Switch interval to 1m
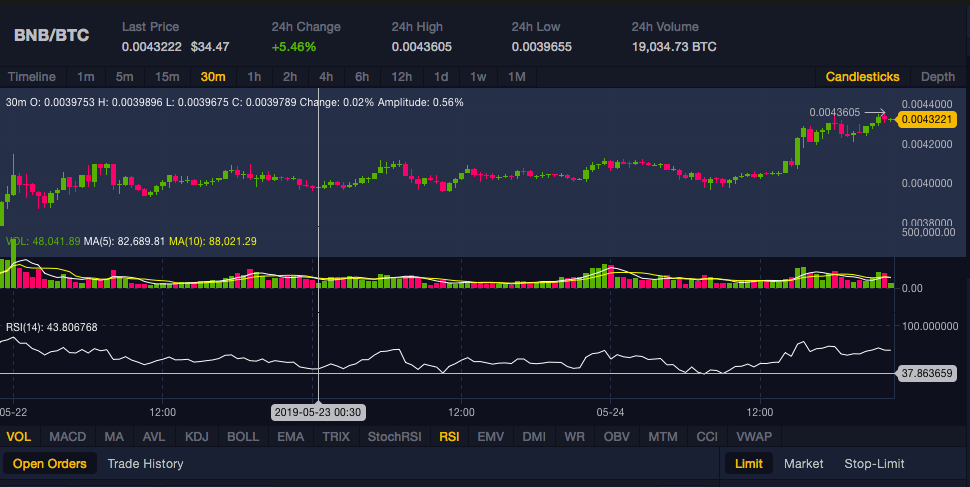This screenshot has width=970, height=487. pos(85,77)
